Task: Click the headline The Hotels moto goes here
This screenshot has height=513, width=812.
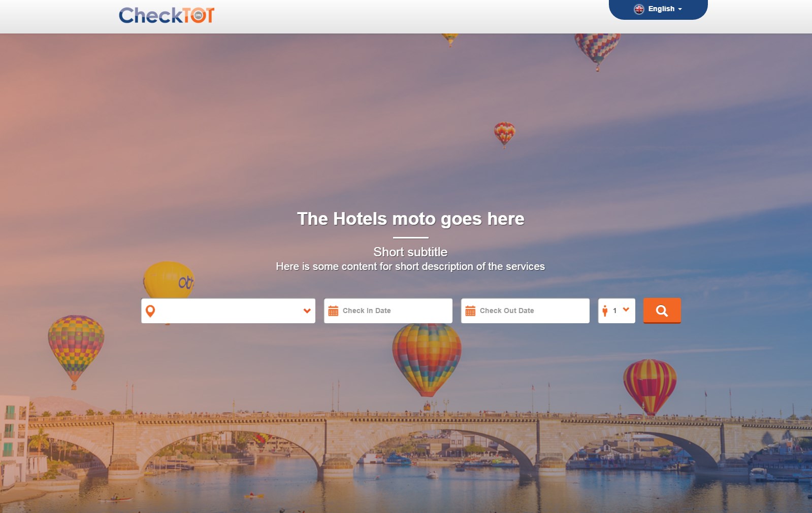Action: pos(410,219)
